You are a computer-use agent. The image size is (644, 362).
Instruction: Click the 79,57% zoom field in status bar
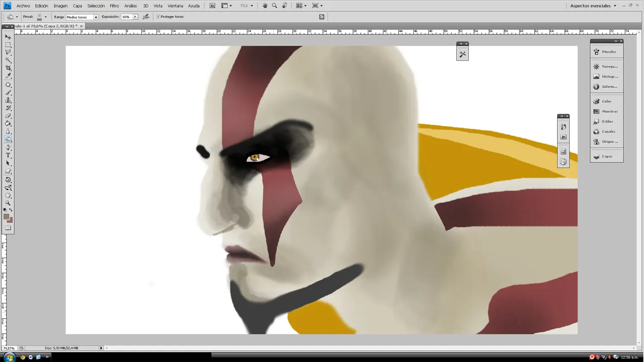pos(9,348)
